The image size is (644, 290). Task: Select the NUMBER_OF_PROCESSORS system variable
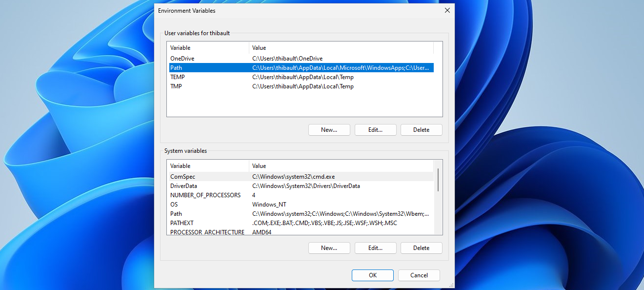coord(301,195)
